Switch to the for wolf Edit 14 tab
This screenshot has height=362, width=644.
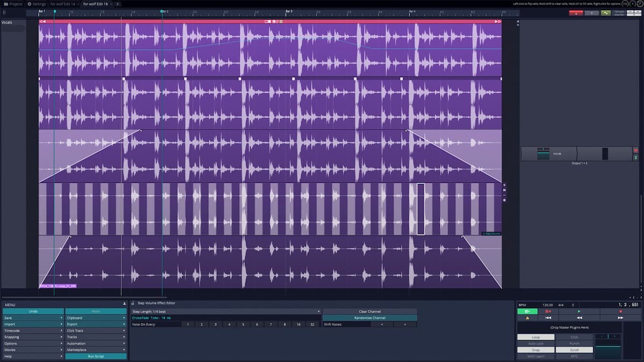click(64, 4)
